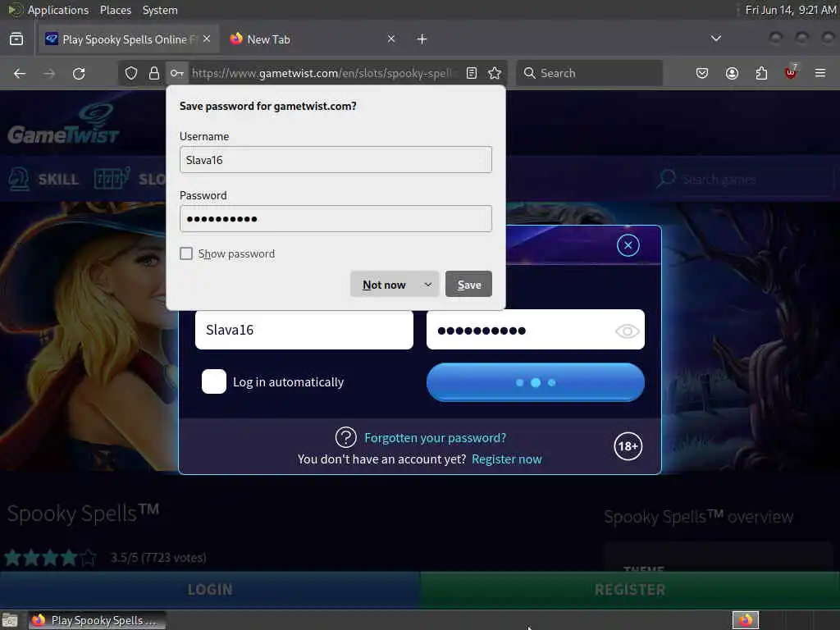Open the uBlock Origin extension icon
The width and height of the screenshot is (840, 630).
[791, 72]
